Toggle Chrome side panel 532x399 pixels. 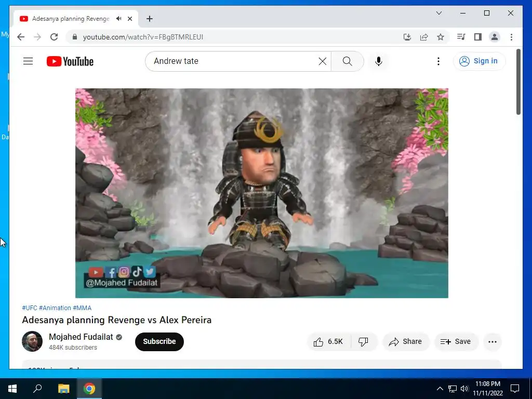tap(478, 37)
